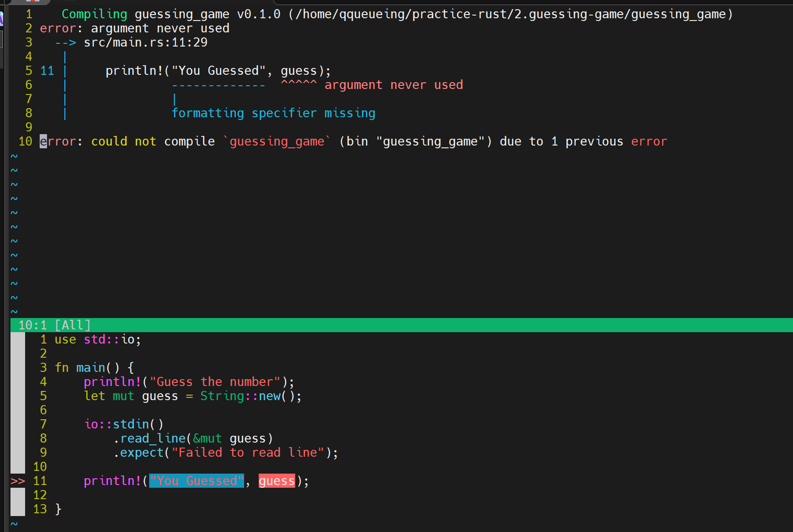
Task: Click 'io::stdin()' on code line 7
Action: [124, 424]
